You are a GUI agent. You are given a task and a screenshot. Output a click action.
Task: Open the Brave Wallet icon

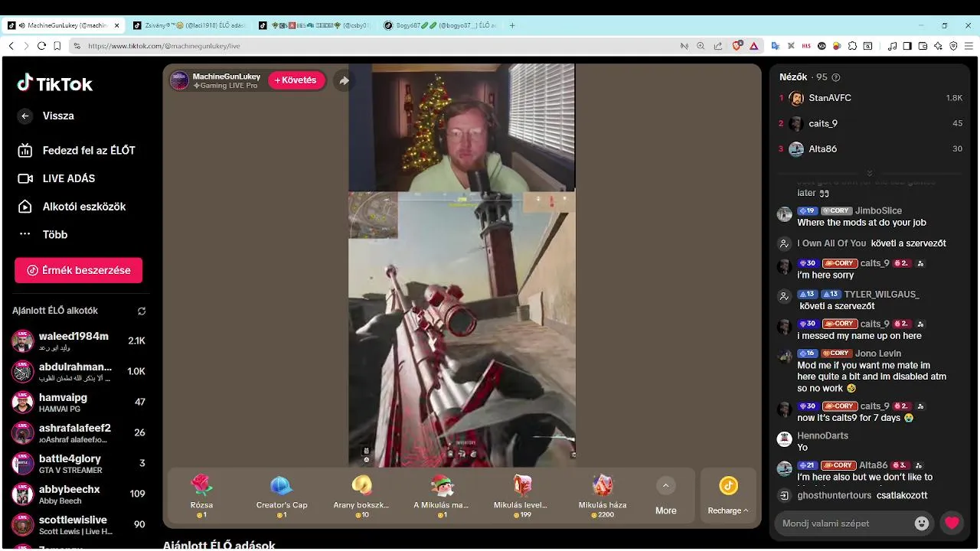point(923,46)
